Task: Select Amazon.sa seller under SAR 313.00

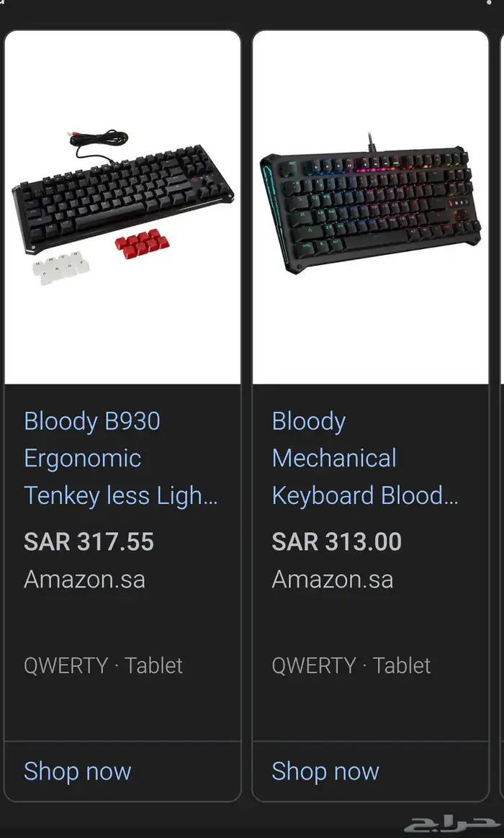Action: point(333,580)
